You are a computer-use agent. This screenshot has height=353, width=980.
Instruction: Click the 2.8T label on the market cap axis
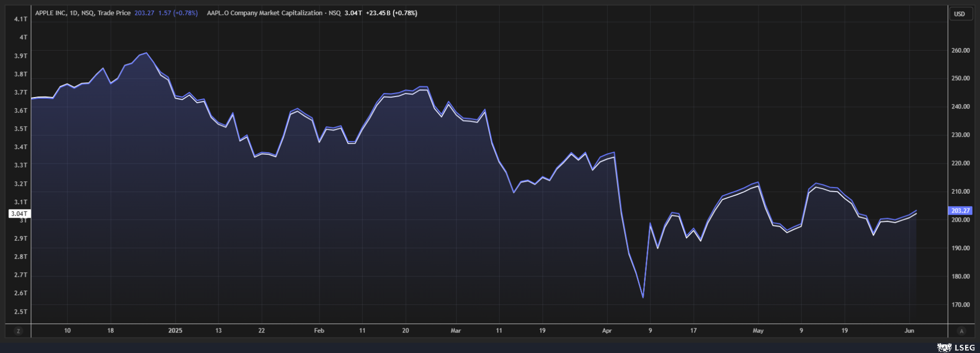(x=21, y=257)
